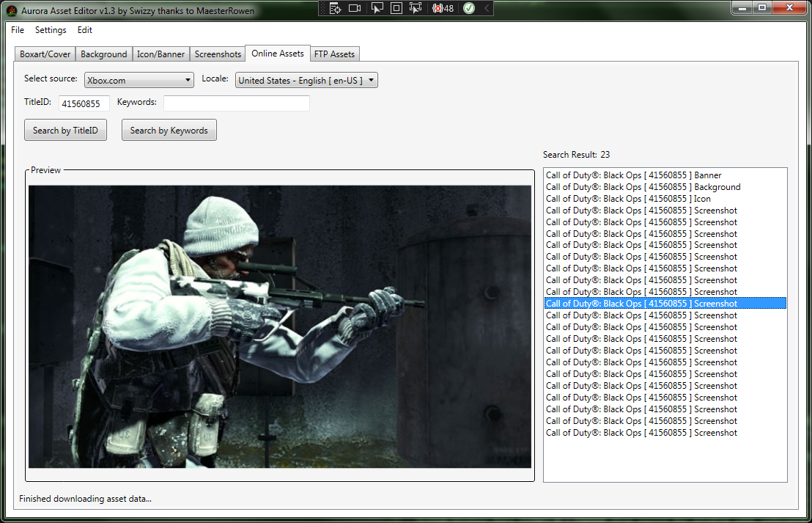Switch to the Screenshots tab
This screenshot has height=523, width=812.
[218, 54]
